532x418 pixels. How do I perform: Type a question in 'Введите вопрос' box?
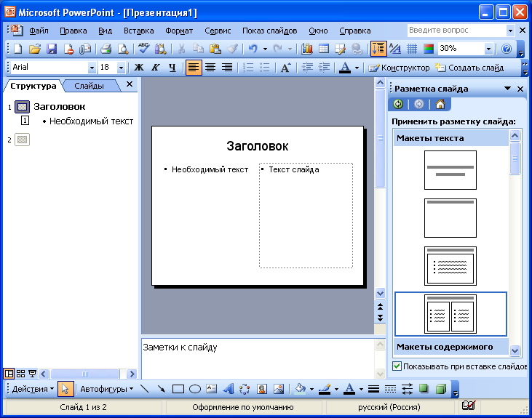pos(457,31)
